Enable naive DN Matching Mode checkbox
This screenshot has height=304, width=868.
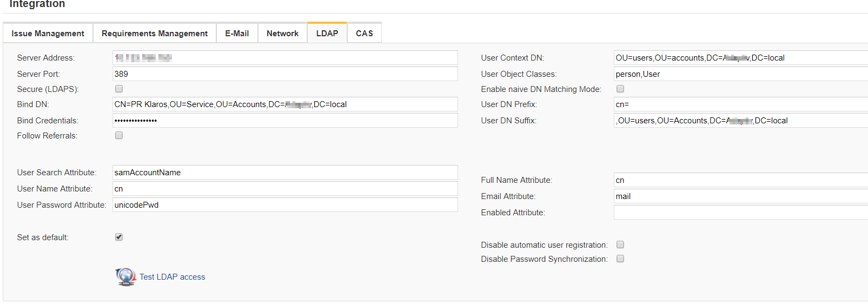(620, 89)
